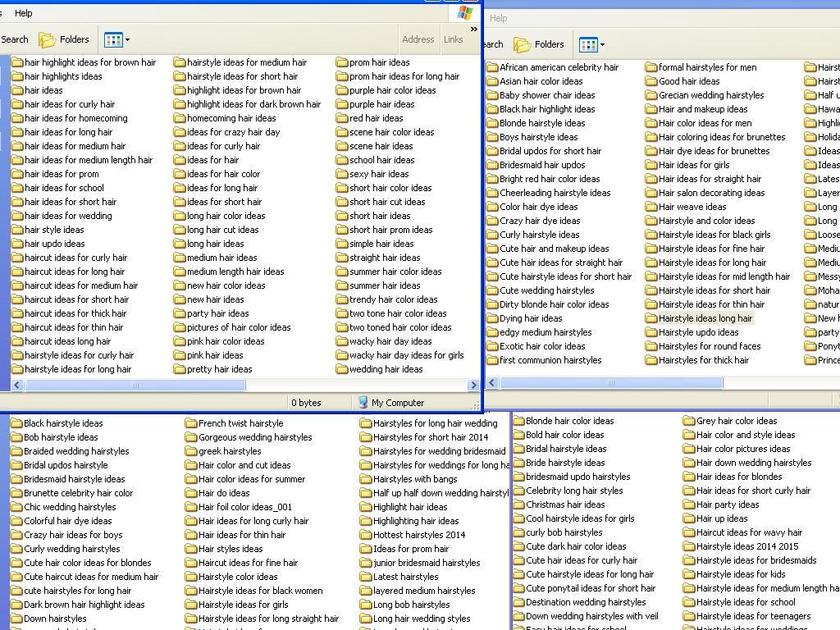Viewport: 840px width, 630px height.
Task: Click scroll left arrow in front window
Action: click(x=17, y=386)
